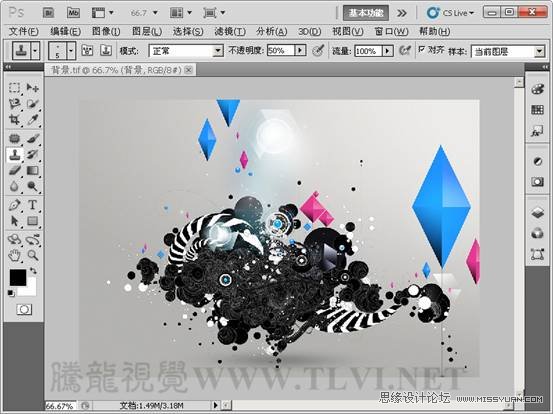Open the Layers panel in right dock

[537, 213]
